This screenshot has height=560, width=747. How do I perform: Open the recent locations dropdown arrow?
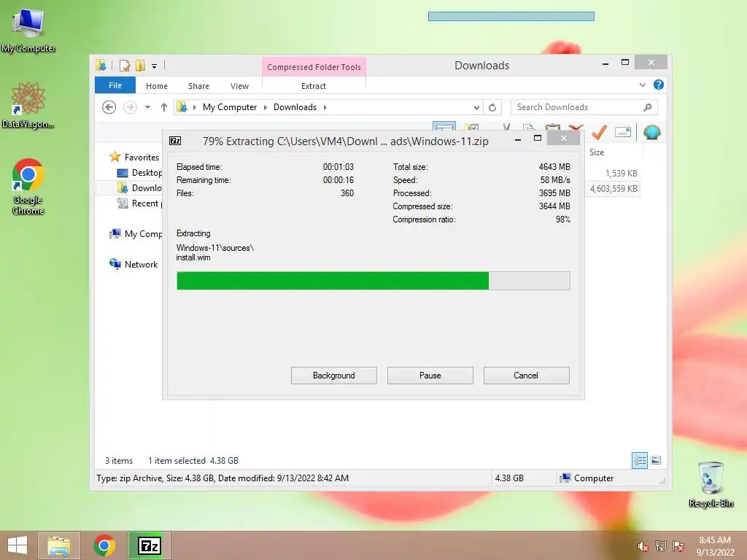click(x=147, y=107)
